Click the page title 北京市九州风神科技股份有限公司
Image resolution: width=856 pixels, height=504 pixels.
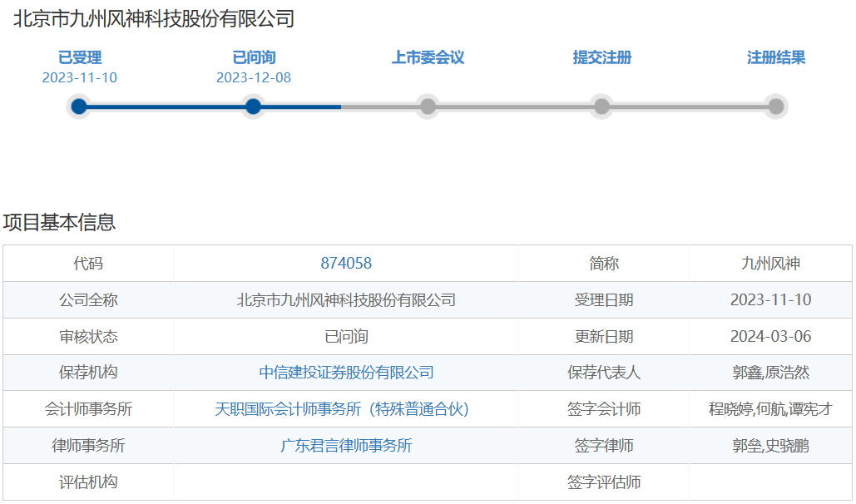coord(154,19)
